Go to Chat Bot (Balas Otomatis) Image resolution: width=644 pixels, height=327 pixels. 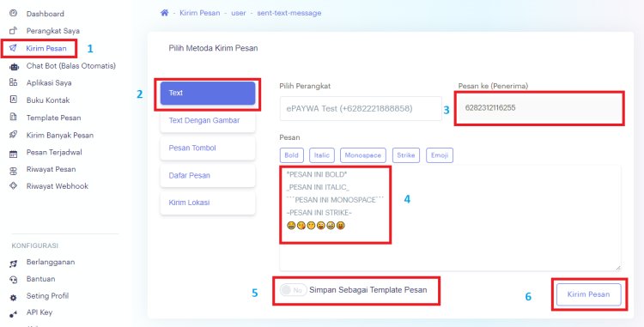(x=71, y=65)
